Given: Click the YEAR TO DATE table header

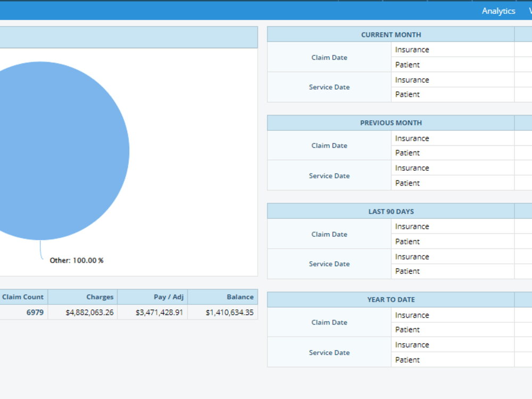Looking at the screenshot, I should pyautogui.click(x=391, y=300).
